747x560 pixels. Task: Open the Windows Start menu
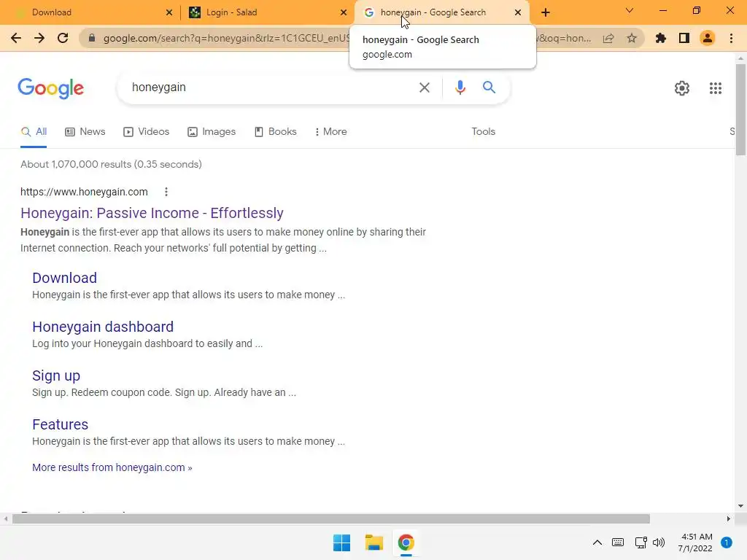pos(341,542)
